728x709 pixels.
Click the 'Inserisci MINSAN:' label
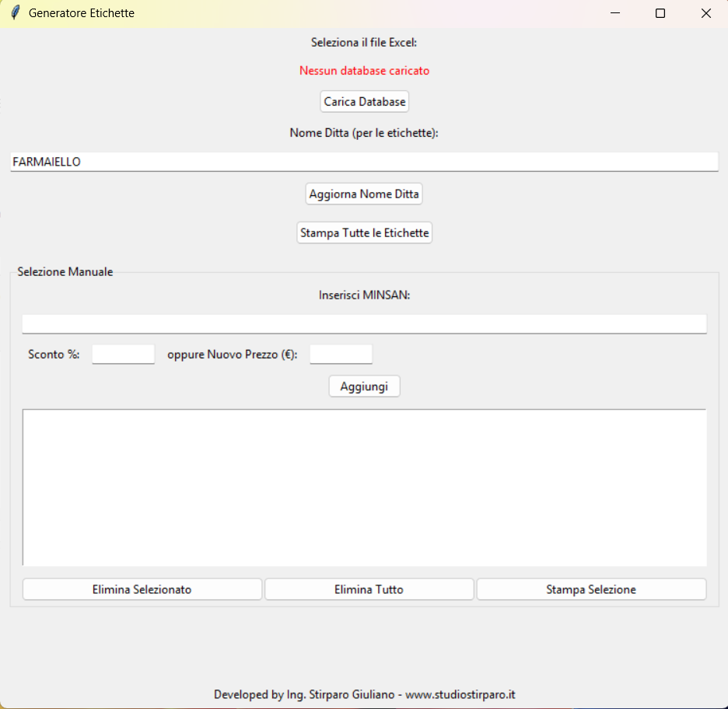(x=365, y=295)
